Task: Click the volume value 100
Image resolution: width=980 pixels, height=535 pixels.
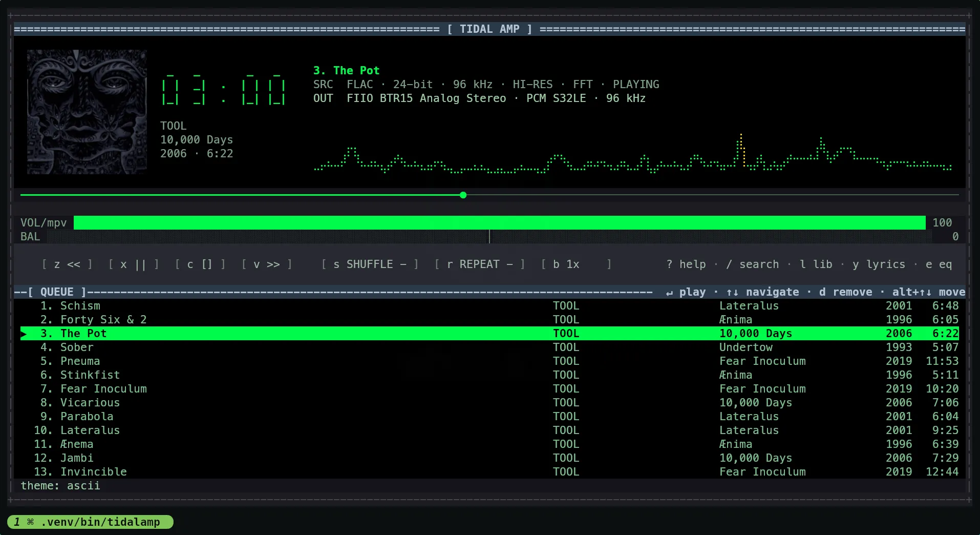Action: pyautogui.click(x=942, y=222)
